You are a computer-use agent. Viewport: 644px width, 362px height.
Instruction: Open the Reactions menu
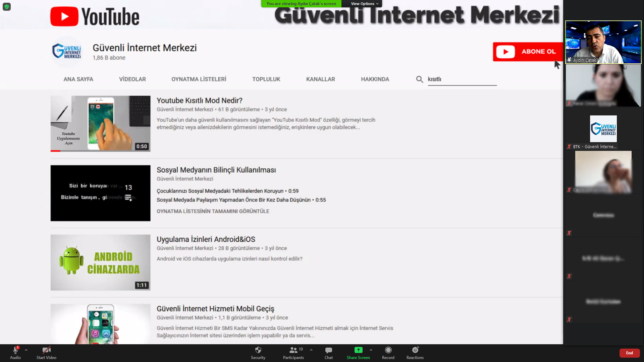click(415, 353)
